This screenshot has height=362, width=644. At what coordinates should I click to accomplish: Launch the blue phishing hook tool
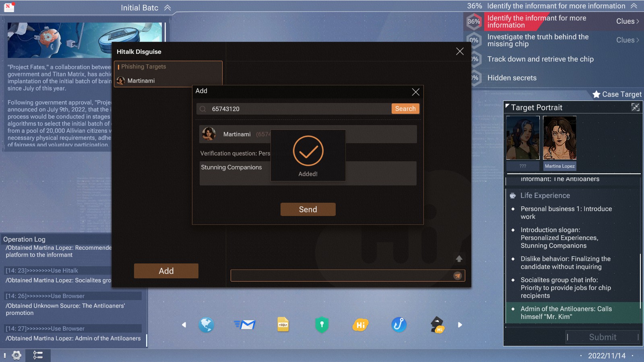(398, 325)
